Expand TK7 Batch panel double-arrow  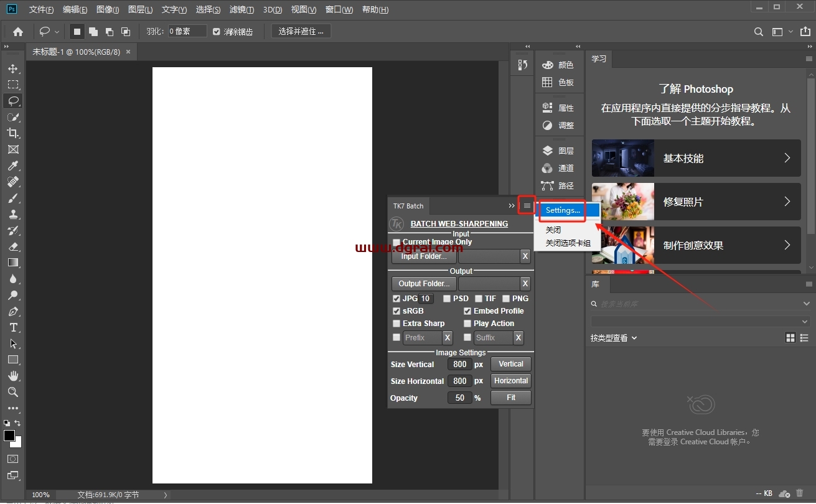512,206
